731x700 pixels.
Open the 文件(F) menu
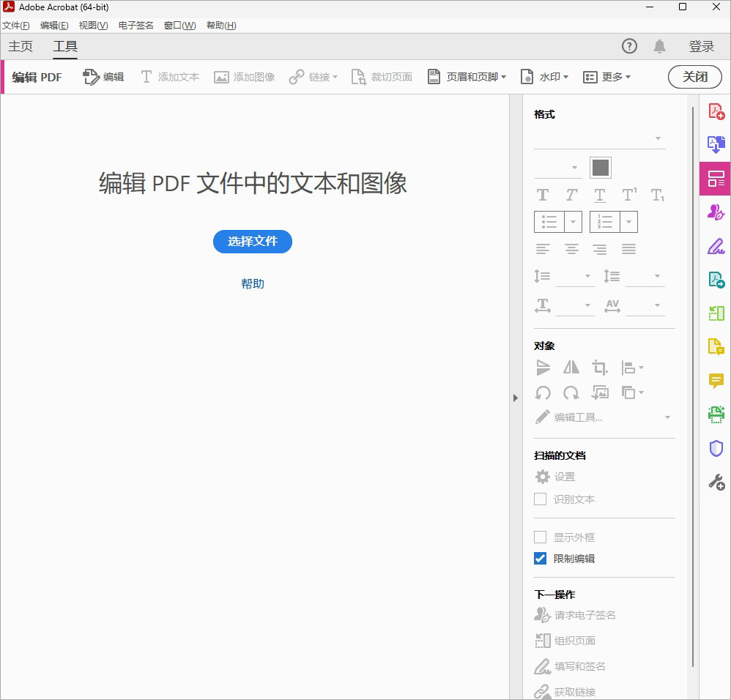(16, 26)
